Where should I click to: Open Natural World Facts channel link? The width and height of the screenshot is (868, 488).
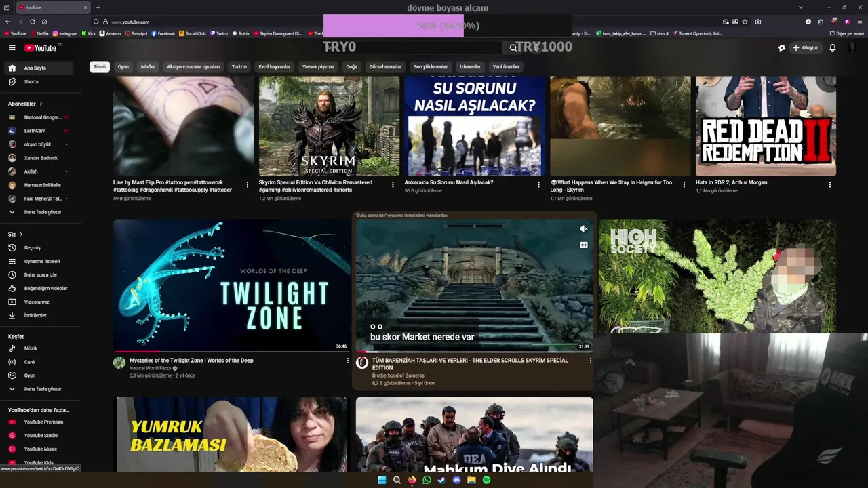150,368
